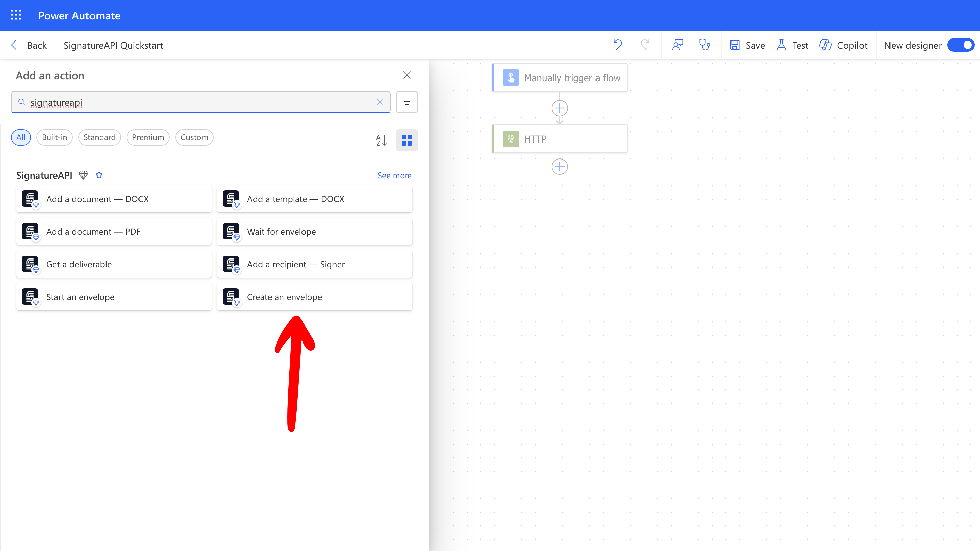Viewport: 980px width, 551px height.
Task: Insert a step below the HTTP action
Action: (559, 167)
